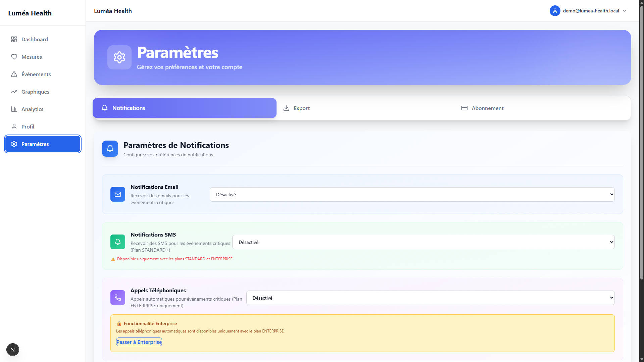The height and width of the screenshot is (362, 644).
Task: Open Paramètres in the sidebar
Action: click(43, 144)
